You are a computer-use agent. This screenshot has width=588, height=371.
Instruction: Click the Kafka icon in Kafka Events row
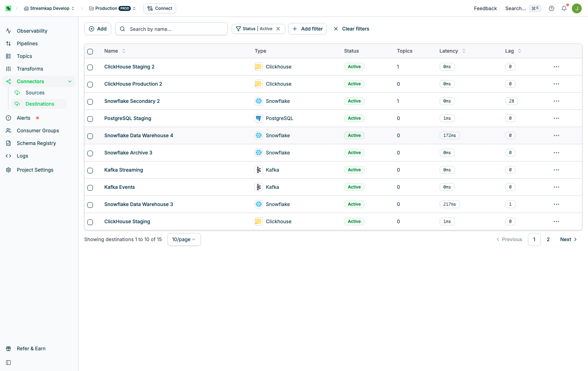pyautogui.click(x=259, y=187)
